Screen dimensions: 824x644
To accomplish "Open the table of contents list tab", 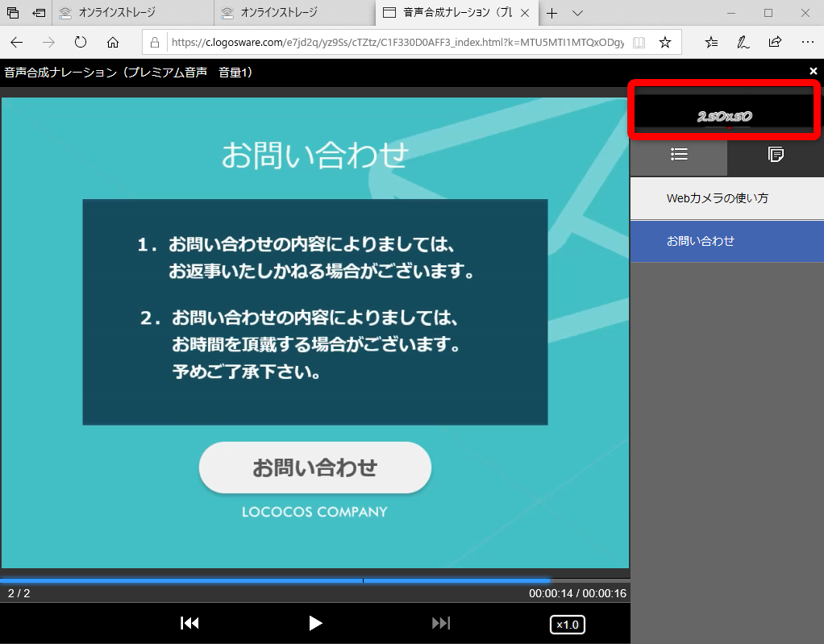I will point(679,154).
